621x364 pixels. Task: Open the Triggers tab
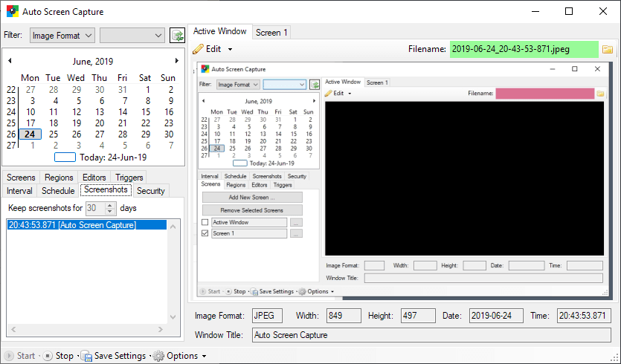[129, 178]
